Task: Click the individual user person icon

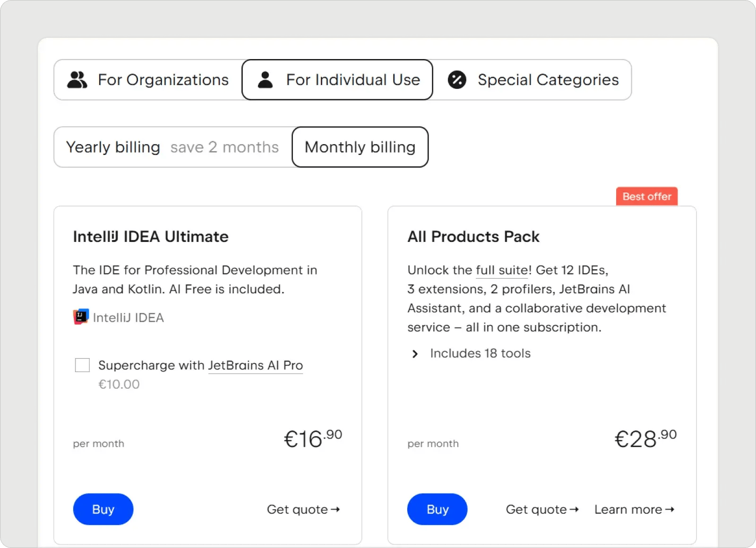Action: (x=266, y=80)
